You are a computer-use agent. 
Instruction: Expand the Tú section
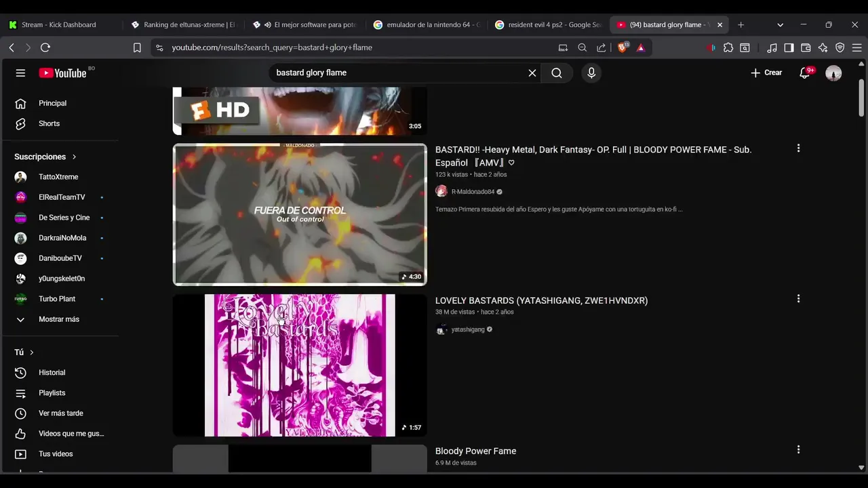coord(24,352)
